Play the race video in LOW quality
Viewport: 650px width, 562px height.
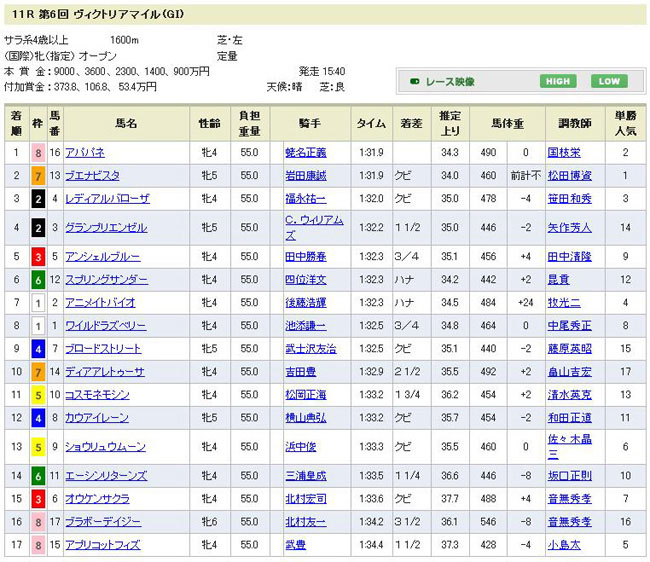608,81
